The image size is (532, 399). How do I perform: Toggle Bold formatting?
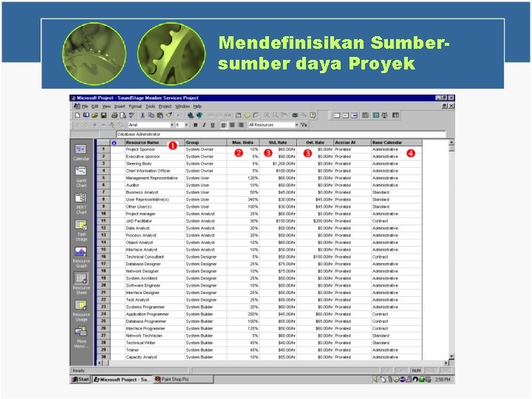point(195,125)
